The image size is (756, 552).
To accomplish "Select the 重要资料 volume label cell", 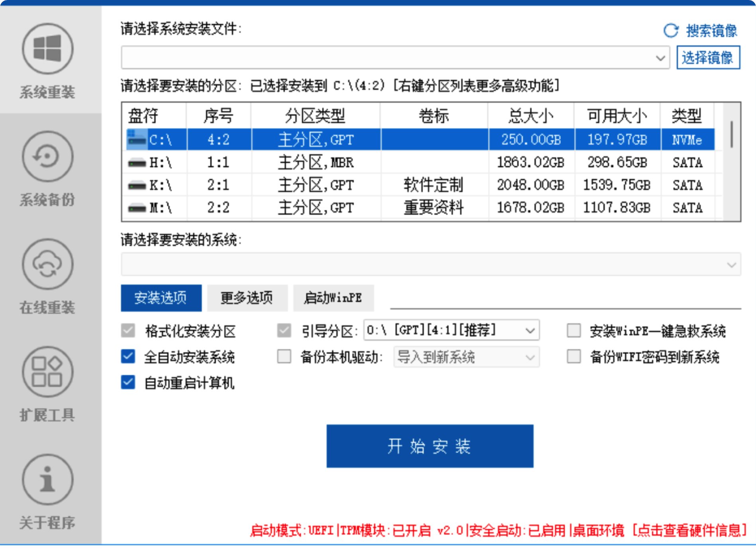I will tap(434, 208).
